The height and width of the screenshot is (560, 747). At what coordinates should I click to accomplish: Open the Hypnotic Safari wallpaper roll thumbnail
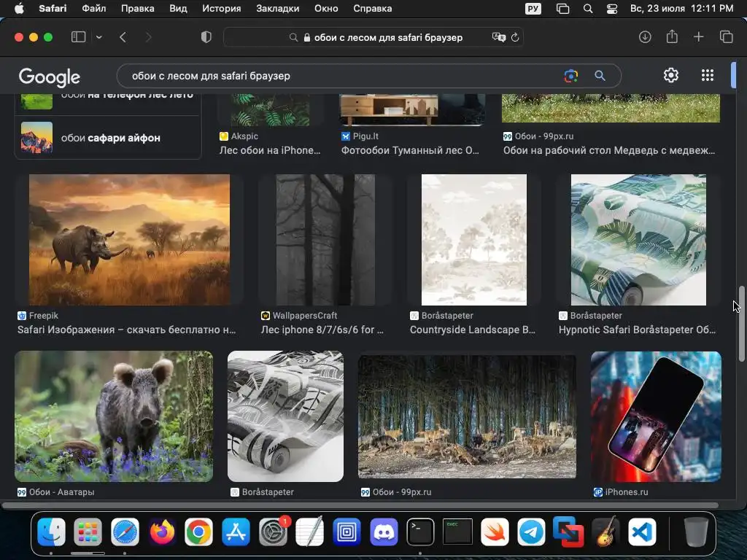click(x=638, y=239)
